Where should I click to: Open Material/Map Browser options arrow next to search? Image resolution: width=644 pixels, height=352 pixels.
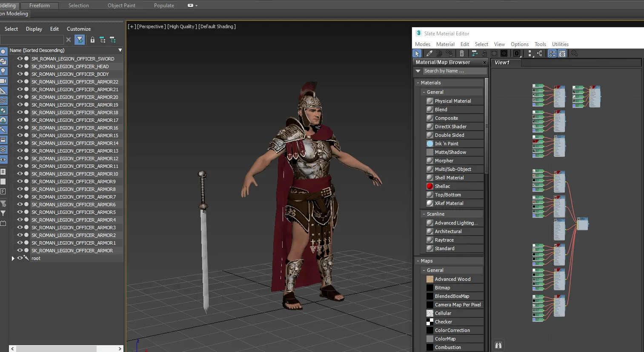[418, 71]
